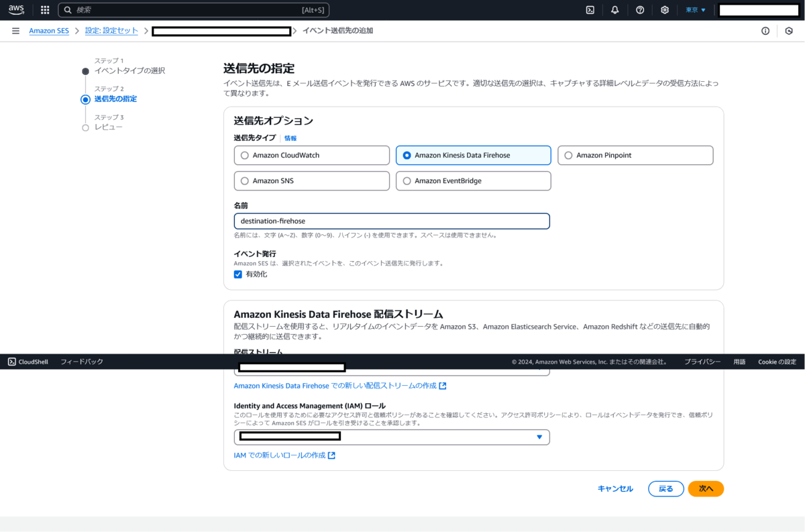Click the Identity and Access Management (IAM) ロール label

(x=309, y=406)
